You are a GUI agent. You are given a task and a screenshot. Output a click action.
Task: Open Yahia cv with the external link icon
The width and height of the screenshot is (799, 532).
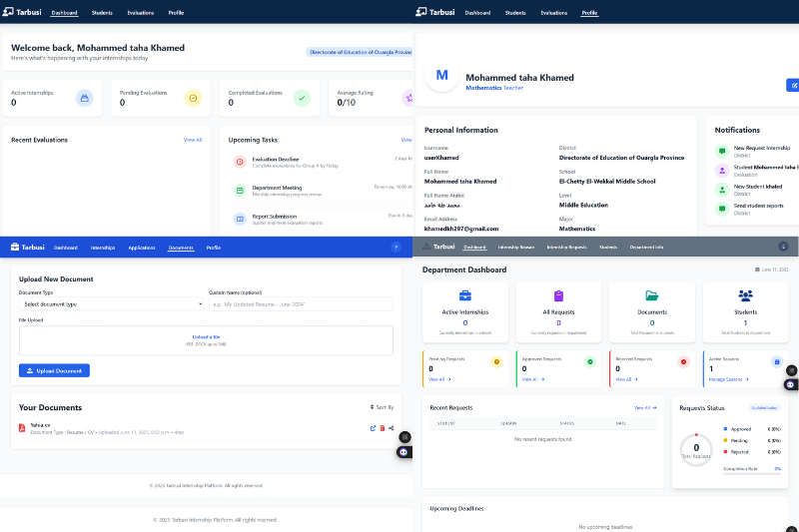(373, 428)
